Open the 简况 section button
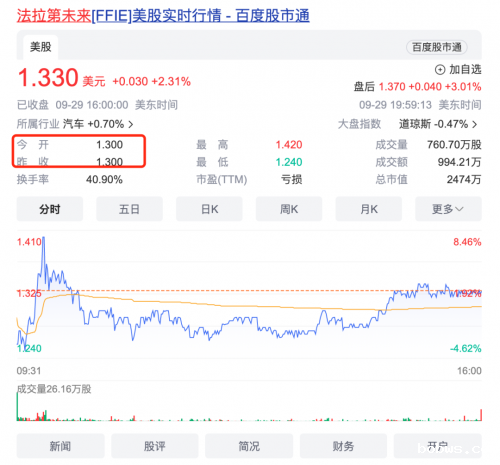The image size is (500, 465). [249, 446]
